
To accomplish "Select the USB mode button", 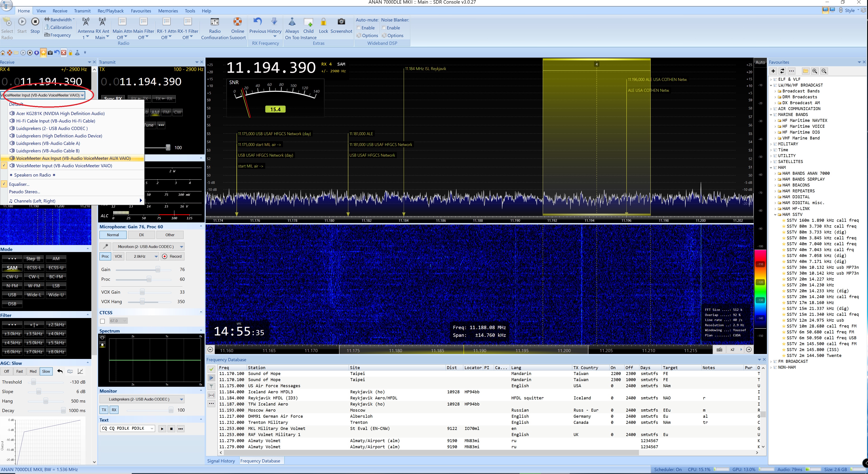I will pos(12,295).
